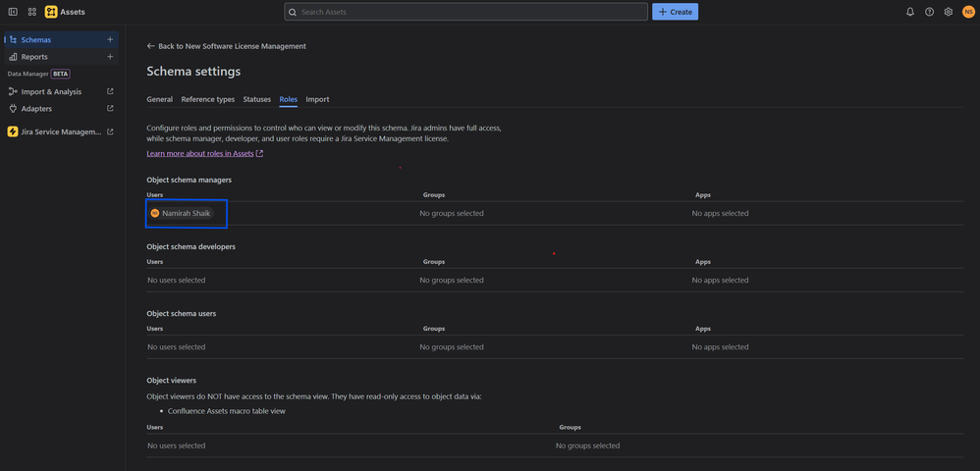Click the Create button
The image size is (980, 471).
[675, 12]
